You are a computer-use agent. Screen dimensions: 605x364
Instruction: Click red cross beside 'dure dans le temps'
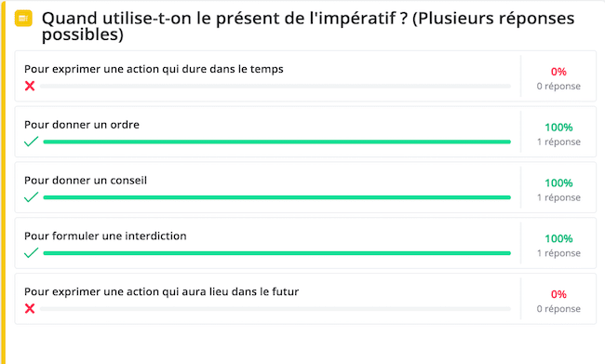[30, 86]
